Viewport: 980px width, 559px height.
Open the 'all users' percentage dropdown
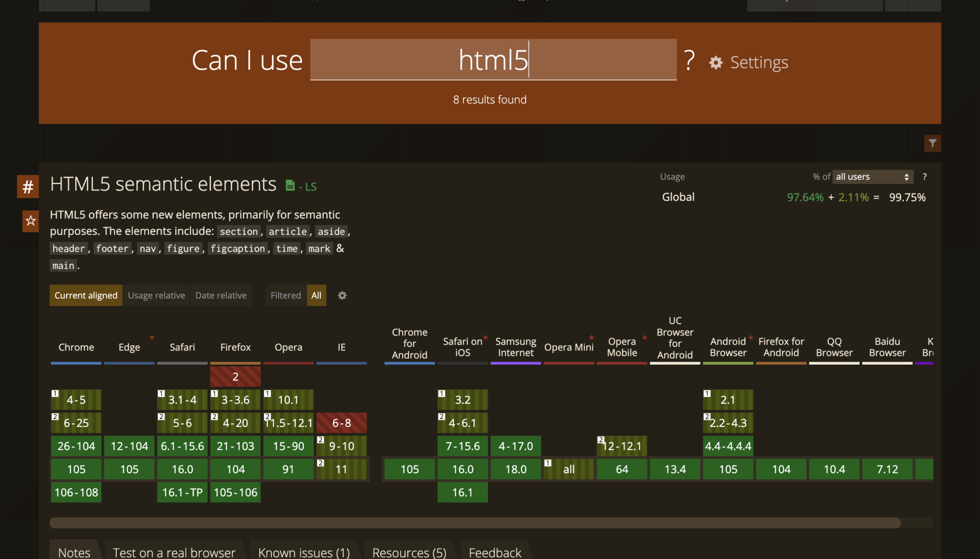872,177
